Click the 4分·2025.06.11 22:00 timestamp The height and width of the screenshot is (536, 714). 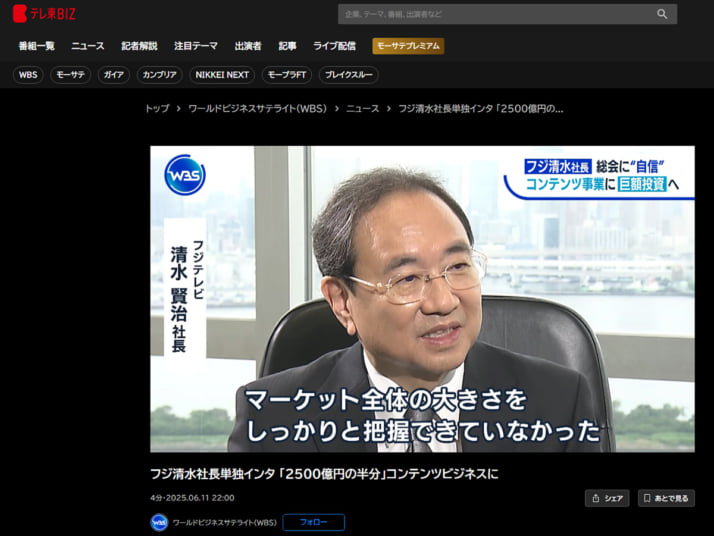click(x=192, y=498)
